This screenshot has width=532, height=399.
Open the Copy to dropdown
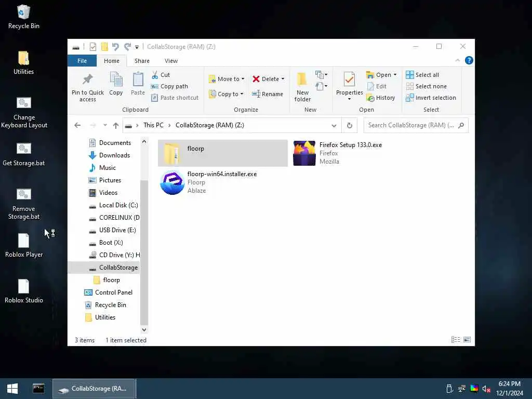(227, 94)
